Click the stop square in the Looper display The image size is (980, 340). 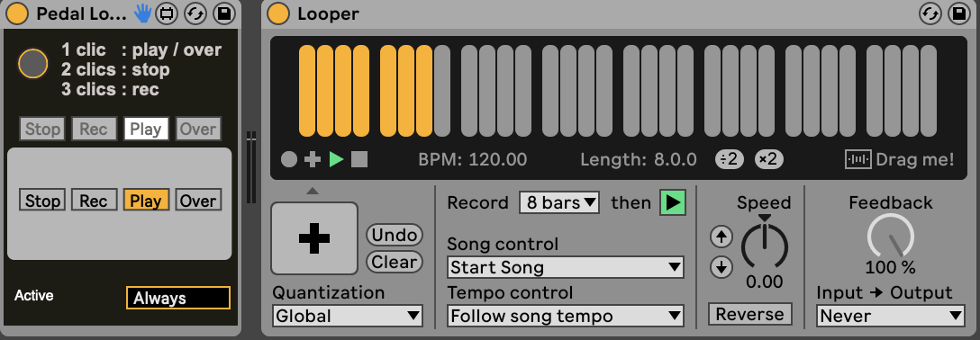tap(359, 160)
